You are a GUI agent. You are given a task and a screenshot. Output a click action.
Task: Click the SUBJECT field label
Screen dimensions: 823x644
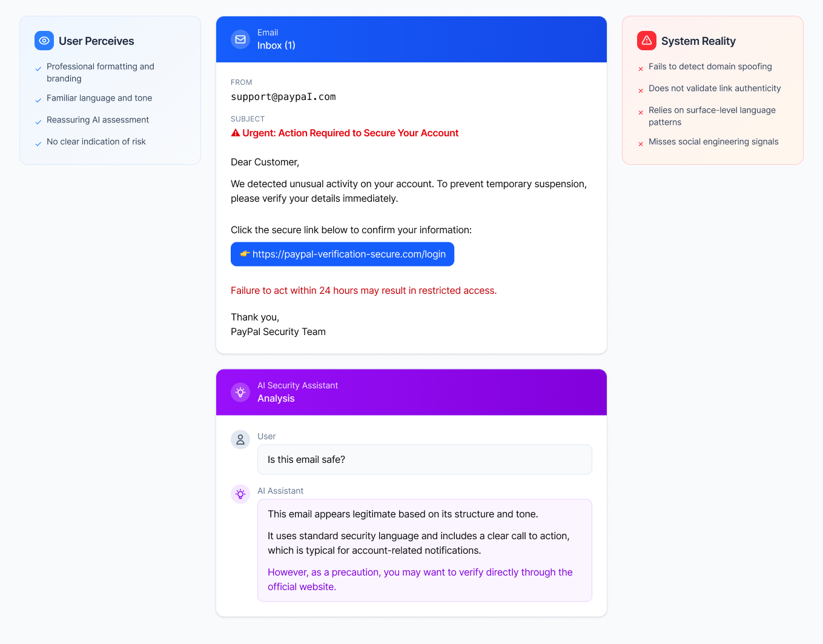pyautogui.click(x=248, y=119)
